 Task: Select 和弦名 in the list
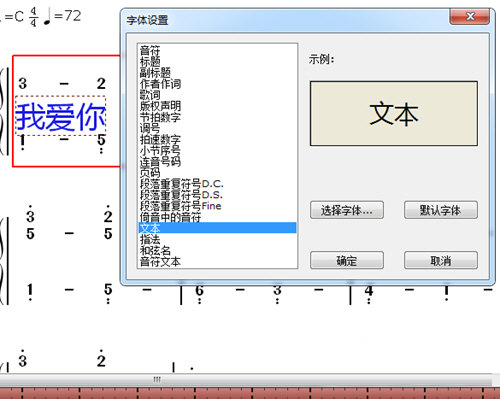(217, 250)
